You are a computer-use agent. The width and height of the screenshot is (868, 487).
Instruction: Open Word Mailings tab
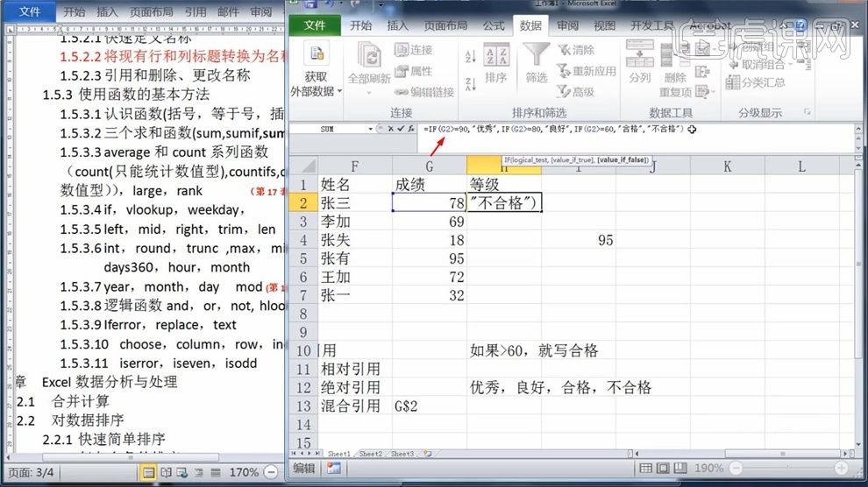click(228, 11)
